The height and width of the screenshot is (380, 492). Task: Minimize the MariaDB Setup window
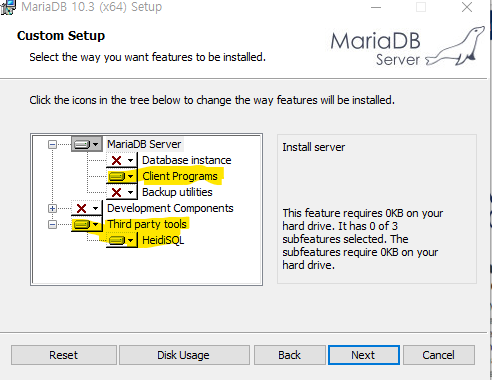click(x=376, y=7)
